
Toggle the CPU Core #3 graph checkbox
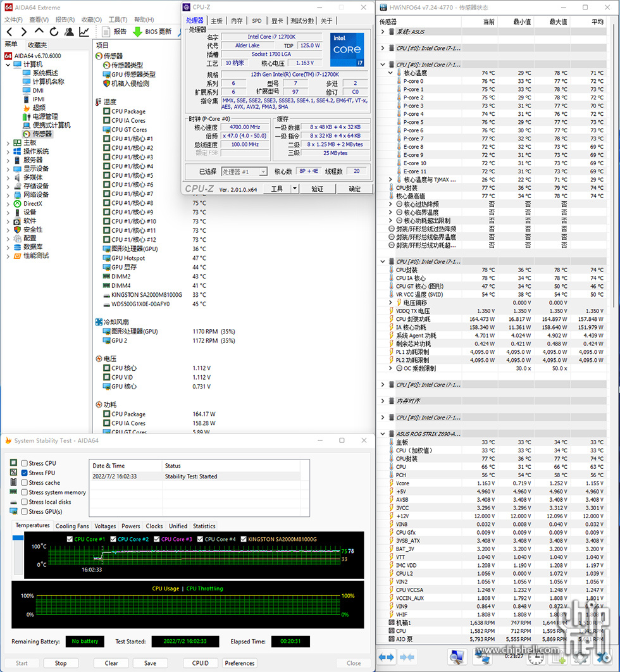point(157,539)
